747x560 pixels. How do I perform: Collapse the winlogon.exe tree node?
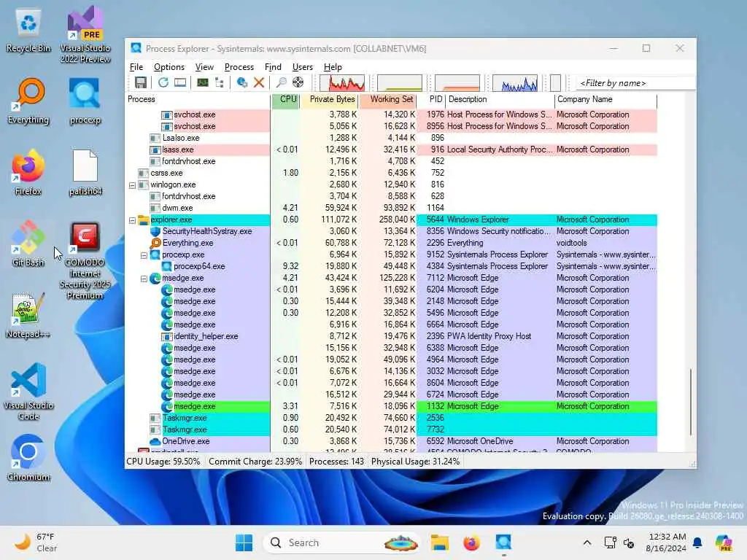pyautogui.click(x=133, y=185)
